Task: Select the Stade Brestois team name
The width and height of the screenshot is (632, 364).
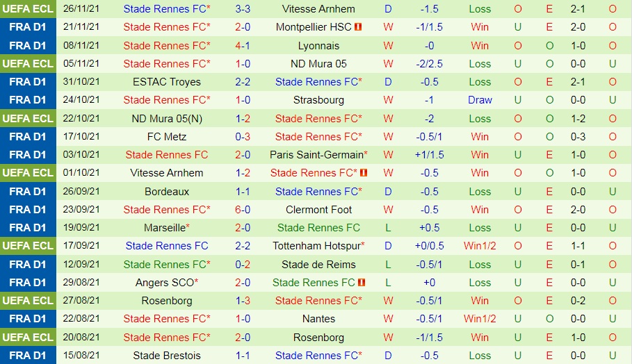Action: [166, 356]
